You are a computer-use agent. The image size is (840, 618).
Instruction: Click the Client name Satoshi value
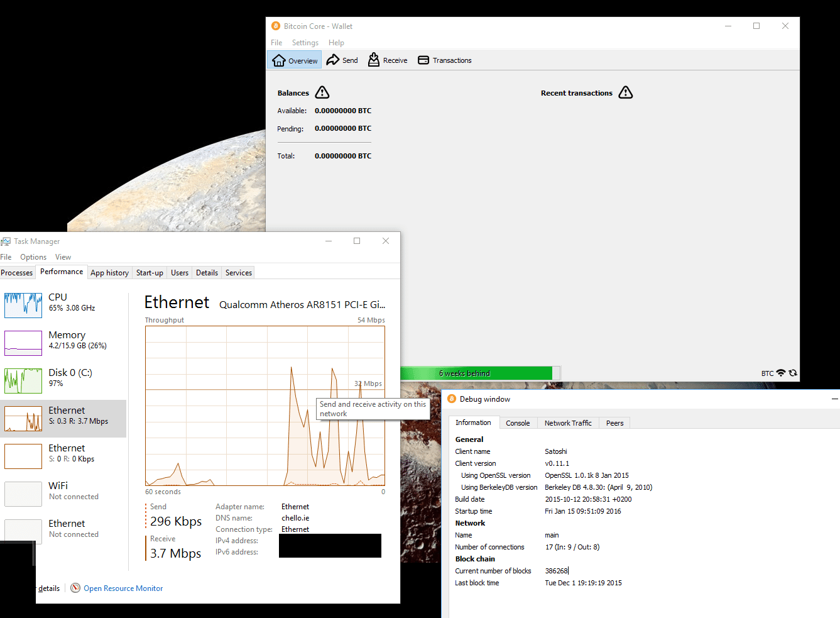pos(555,451)
